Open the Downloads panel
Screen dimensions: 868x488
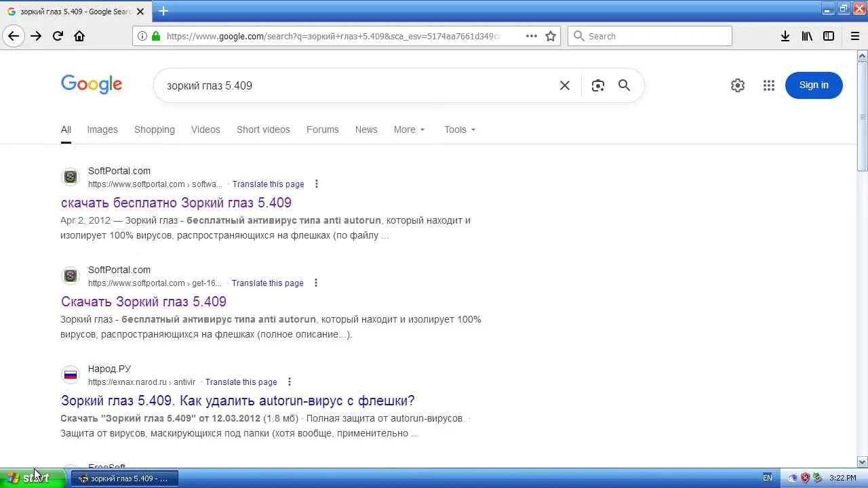785,36
